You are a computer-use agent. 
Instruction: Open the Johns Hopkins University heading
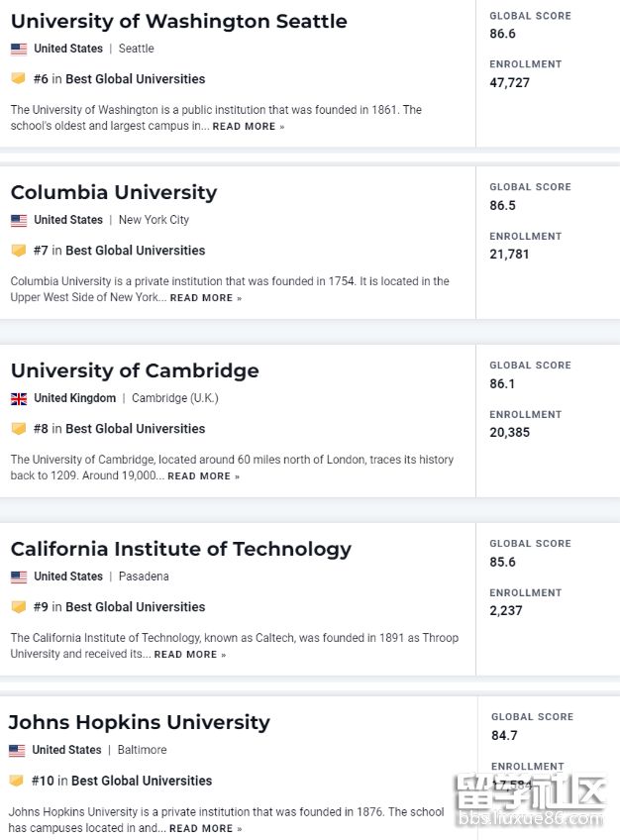tap(140, 722)
